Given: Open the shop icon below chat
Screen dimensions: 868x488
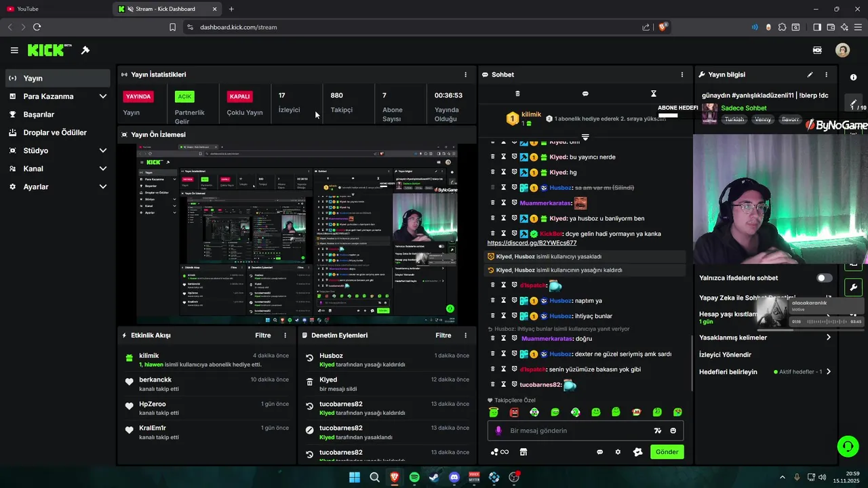Looking at the screenshot, I should [524, 452].
